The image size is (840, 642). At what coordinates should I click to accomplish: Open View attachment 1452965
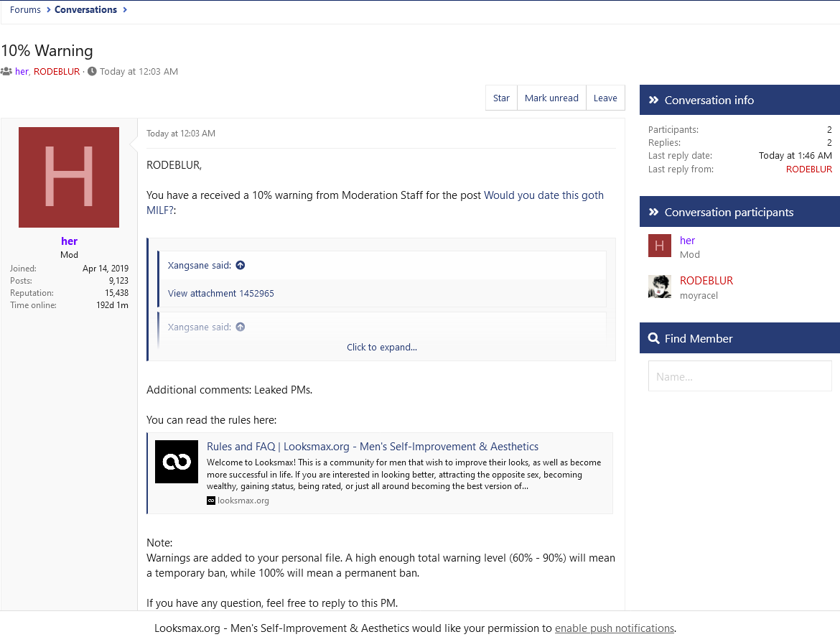pyautogui.click(x=220, y=294)
